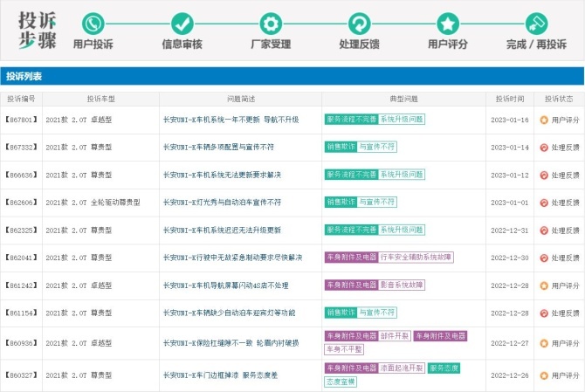The width and height of the screenshot is (585, 392).
Task: Click status icon in row 866636
Action: pyautogui.click(x=544, y=175)
